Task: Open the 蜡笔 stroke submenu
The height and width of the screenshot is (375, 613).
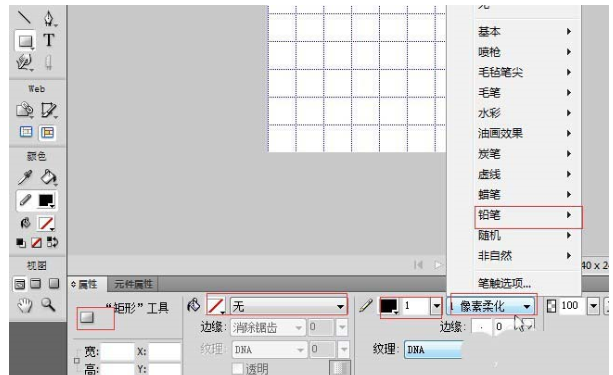Action: [527, 194]
